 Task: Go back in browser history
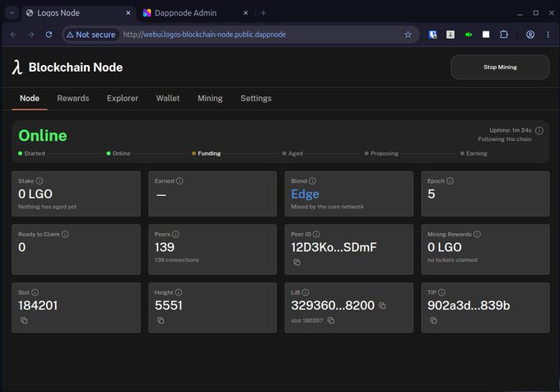[x=13, y=35]
